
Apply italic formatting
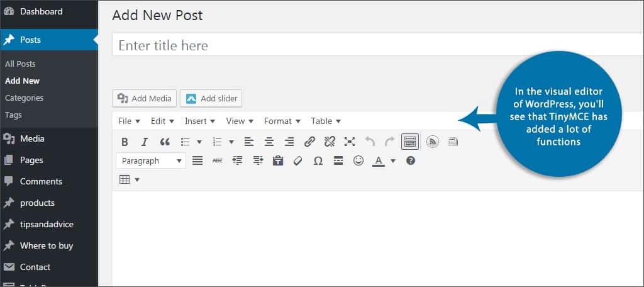pos(144,142)
